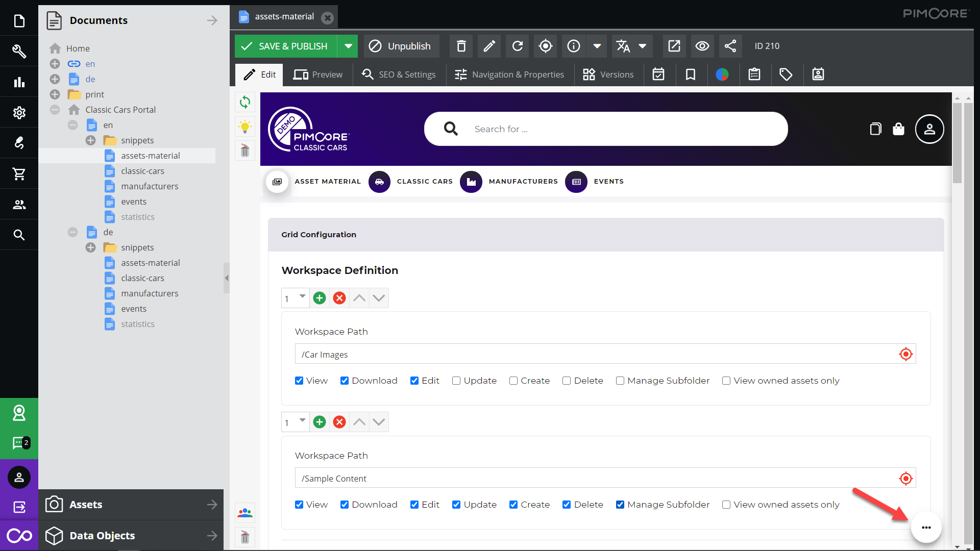Viewport: 980px width, 551px height.
Task: Click the share icon in toolbar
Action: pos(730,46)
